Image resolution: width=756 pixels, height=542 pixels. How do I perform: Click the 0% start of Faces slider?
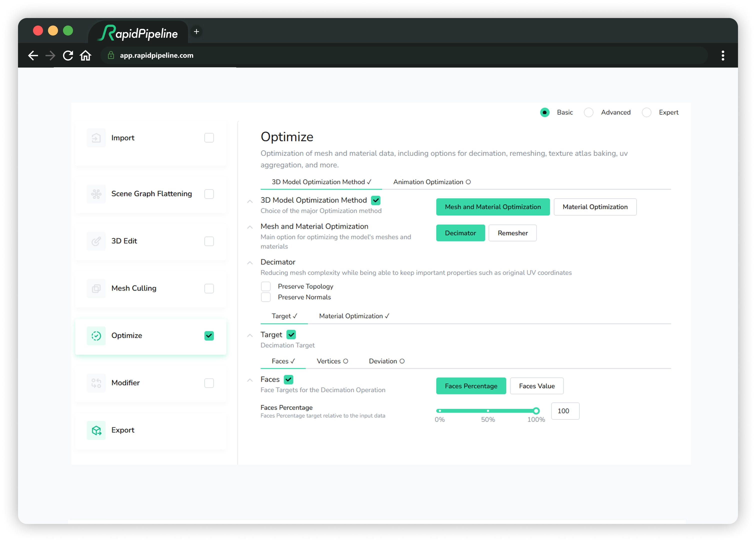click(x=440, y=411)
